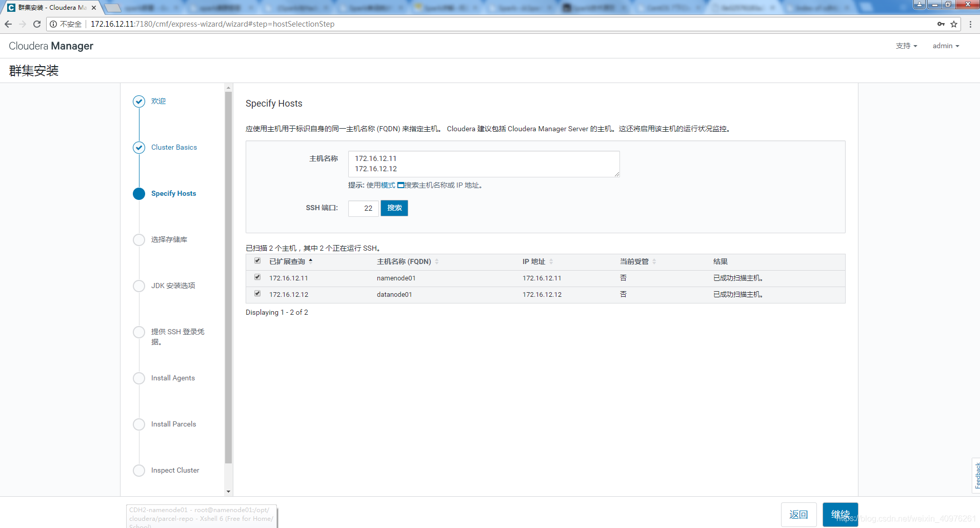This screenshot has height=528, width=980.
Task: Click the Install Agents step label
Action: (173, 378)
